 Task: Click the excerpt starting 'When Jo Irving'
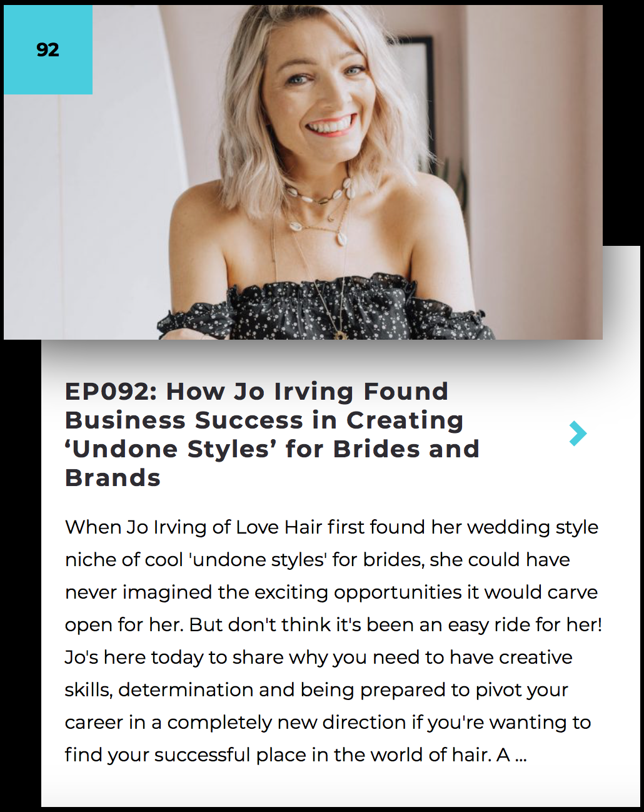(333, 641)
